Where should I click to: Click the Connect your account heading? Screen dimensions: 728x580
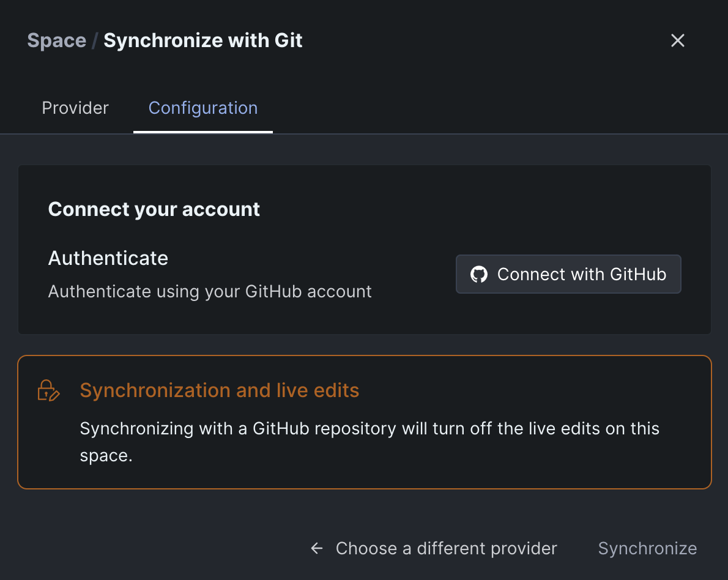point(154,209)
